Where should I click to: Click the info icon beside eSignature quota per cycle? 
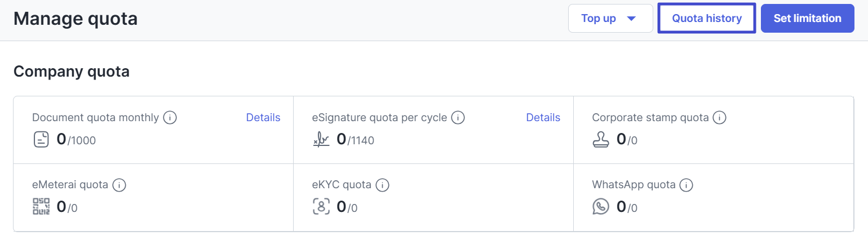[x=458, y=118]
